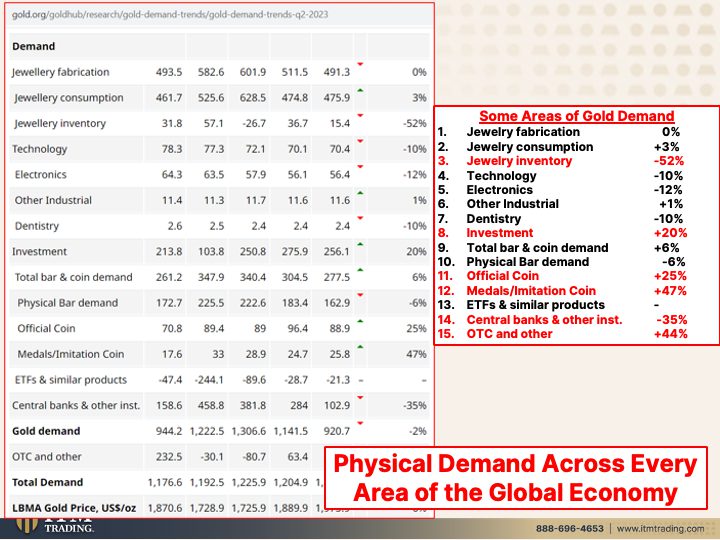Click value 1,176.6 in Total Demand row
This screenshot has width=720, height=540.
pyautogui.click(x=165, y=482)
